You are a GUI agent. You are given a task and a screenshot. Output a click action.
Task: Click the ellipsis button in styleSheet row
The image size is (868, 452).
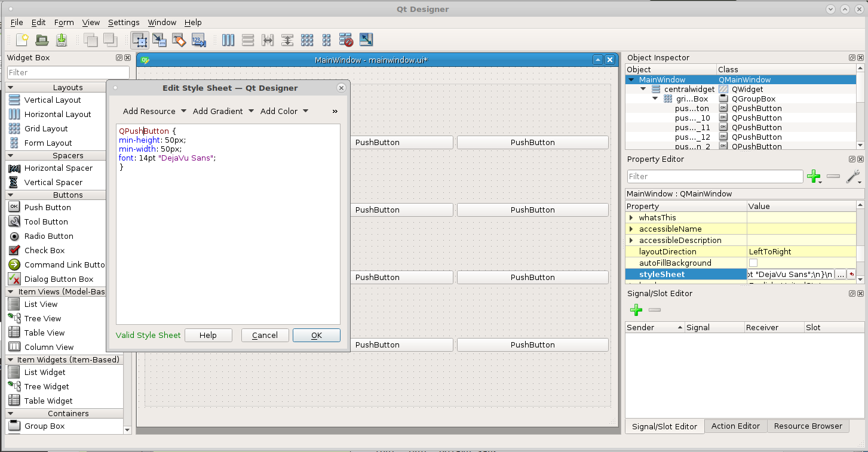841,274
